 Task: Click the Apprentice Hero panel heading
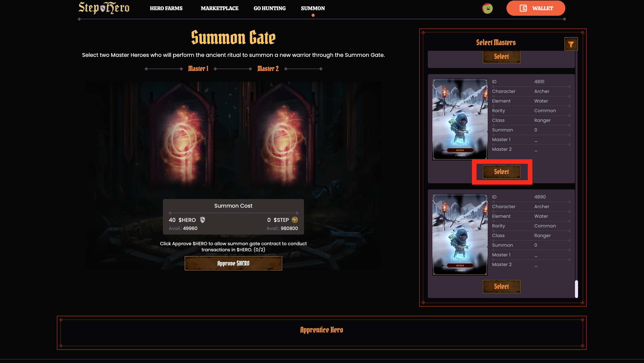(x=321, y=330)
